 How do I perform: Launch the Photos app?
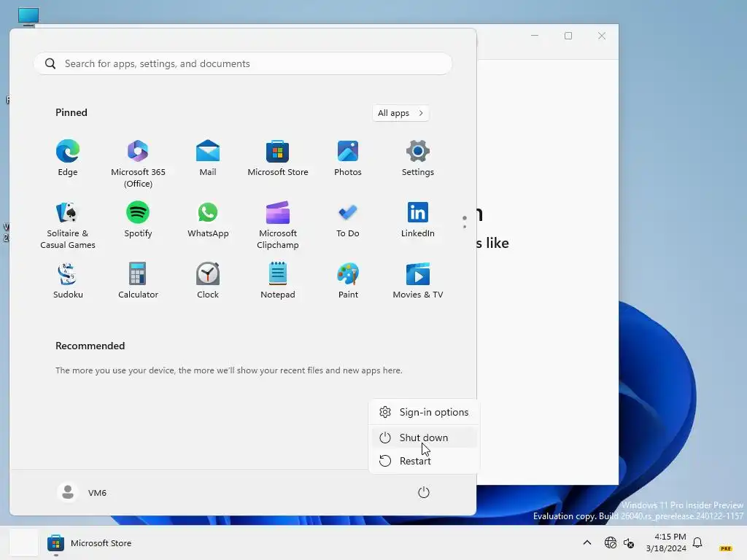pos(348,158)
